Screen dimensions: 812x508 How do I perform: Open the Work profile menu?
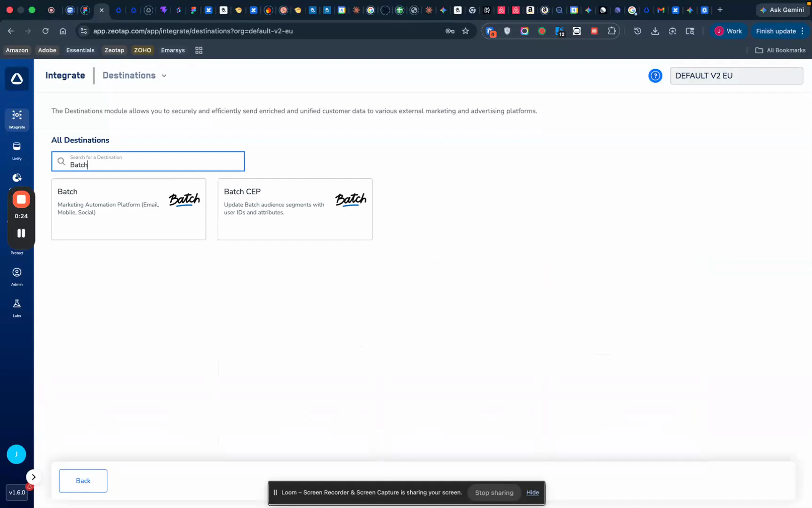[728, 31]
